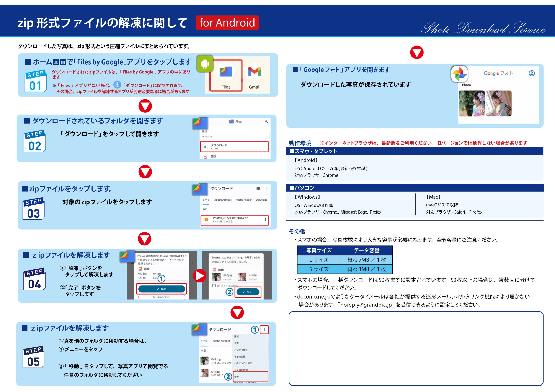
Task: Click the データ容量 table header
Action: pos(366,250)
